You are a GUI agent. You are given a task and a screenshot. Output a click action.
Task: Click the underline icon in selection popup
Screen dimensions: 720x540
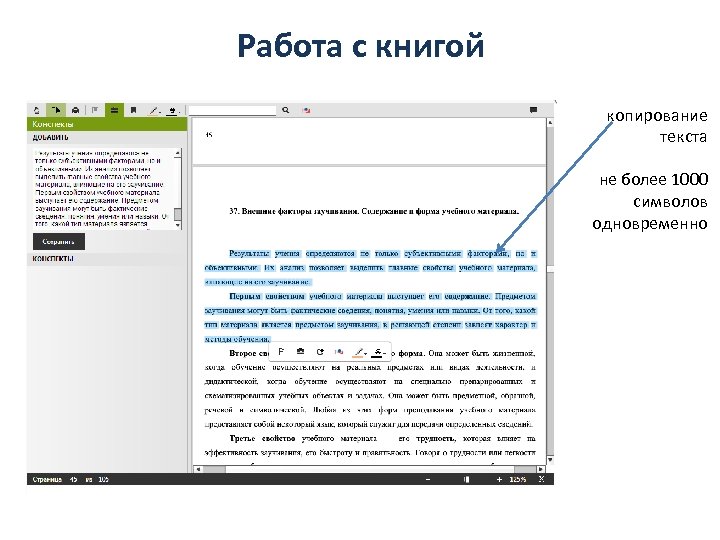(x=377, y=352)
